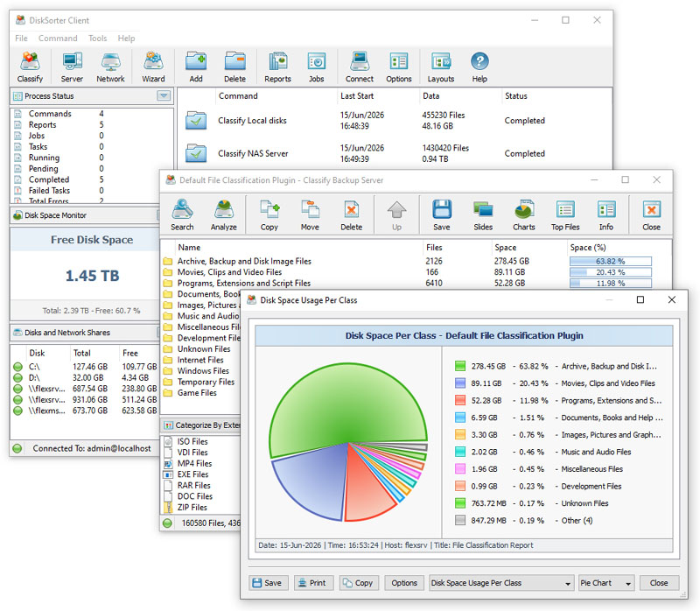Click the Close button at chart dialog bottom
Image resolution: width=700 pixels, height=611 pixels.
point(659,583)
